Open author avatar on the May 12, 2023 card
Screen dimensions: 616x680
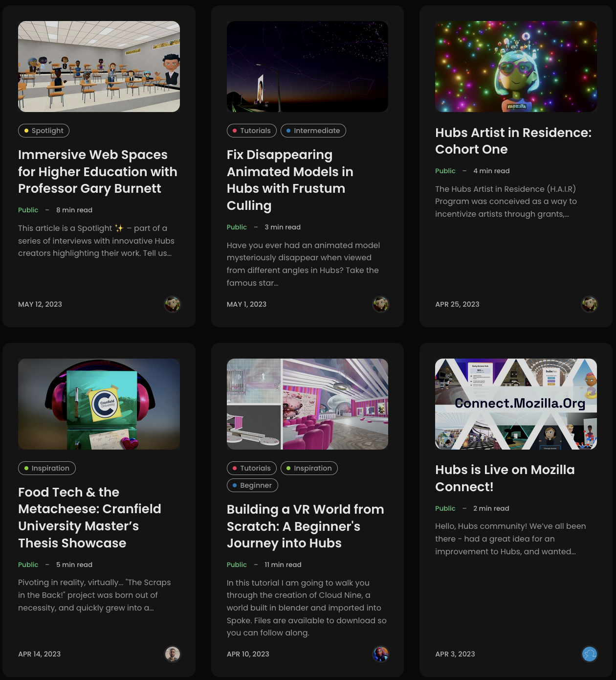(x=172, y=304)
